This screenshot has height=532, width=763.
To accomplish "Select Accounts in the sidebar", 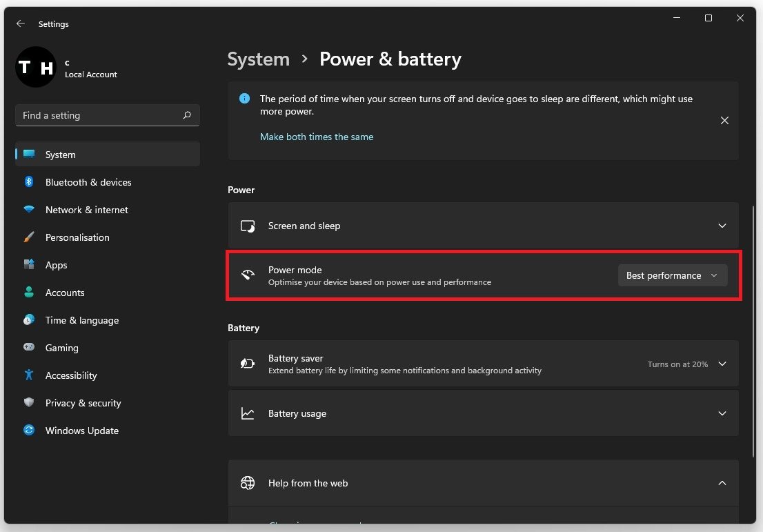I will pos(65,293).
